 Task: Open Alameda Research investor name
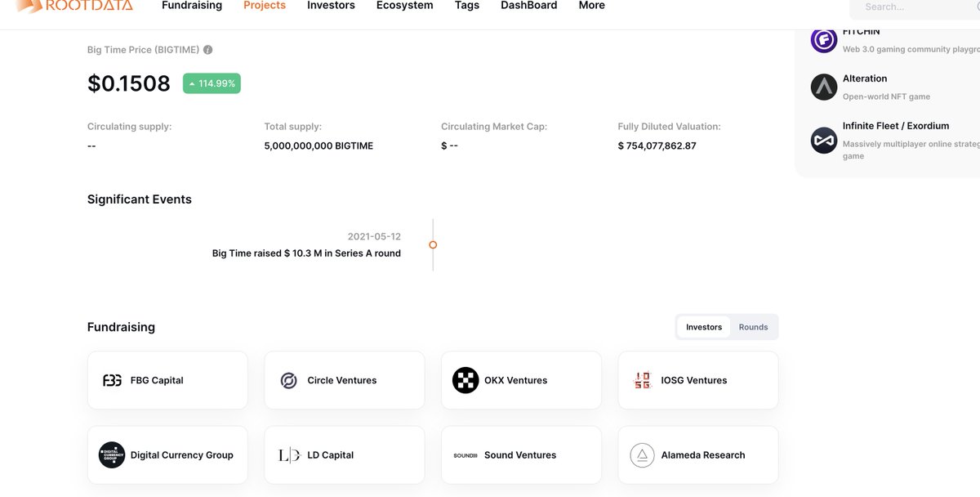(x=703, y=454)
